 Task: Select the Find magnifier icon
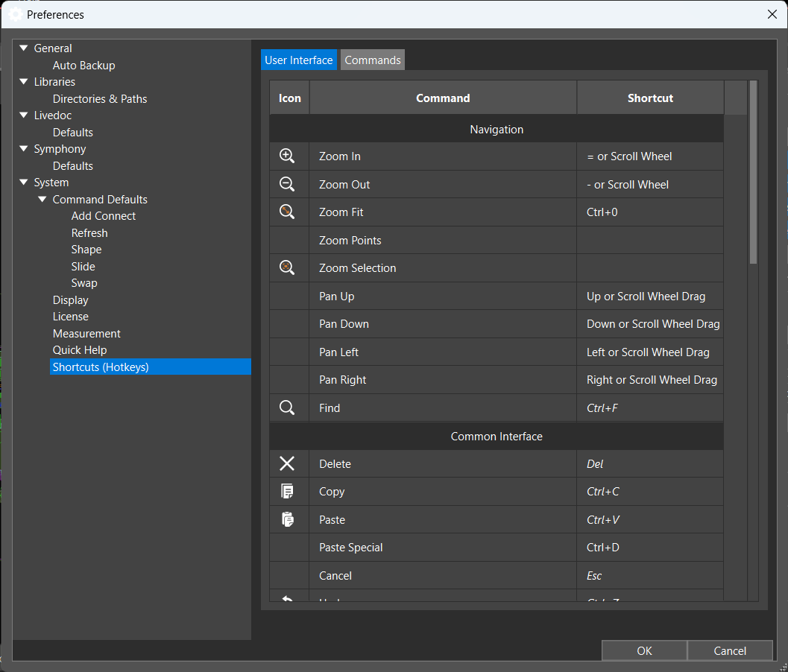point(289,407)
